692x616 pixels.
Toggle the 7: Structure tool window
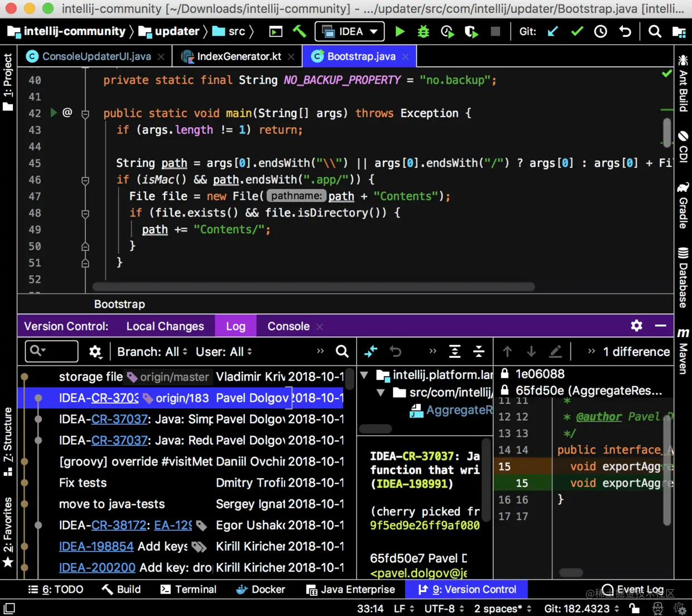click(x=8, y=441)
